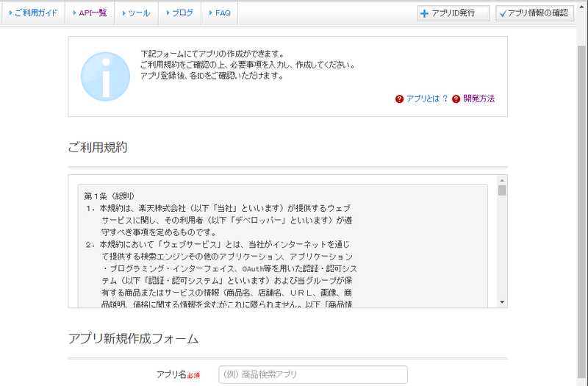The height and width of the screenshot is (386, 588).
Task: Click the arrow before ツール
Action: pos(124,13)
